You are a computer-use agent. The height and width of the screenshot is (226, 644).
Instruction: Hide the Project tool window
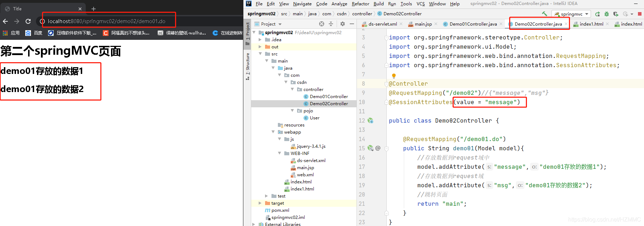click(352, 24)
